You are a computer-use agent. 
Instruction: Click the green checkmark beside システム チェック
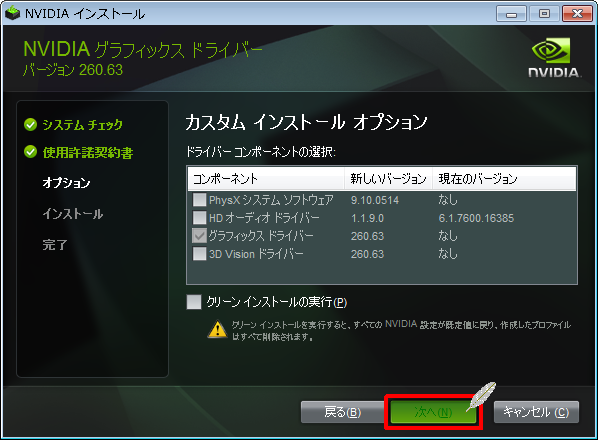pyautogui.click(x=31, y=124)
